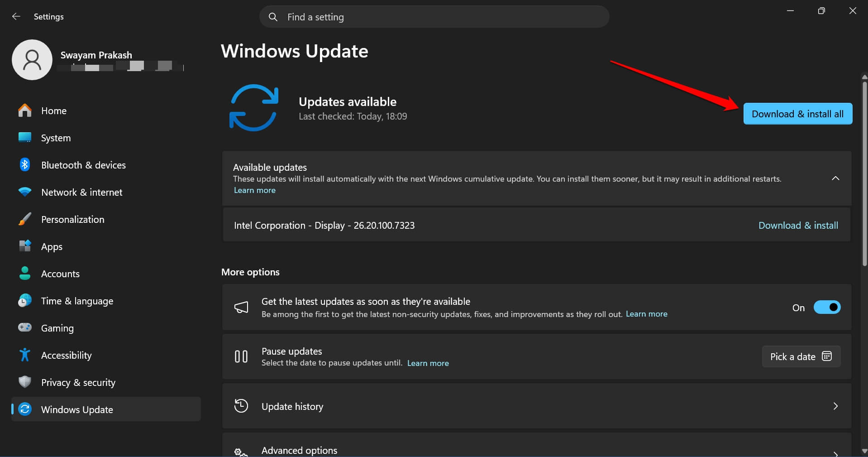Go to Network & internet label
868x457 pixels.
click(81, 192)
